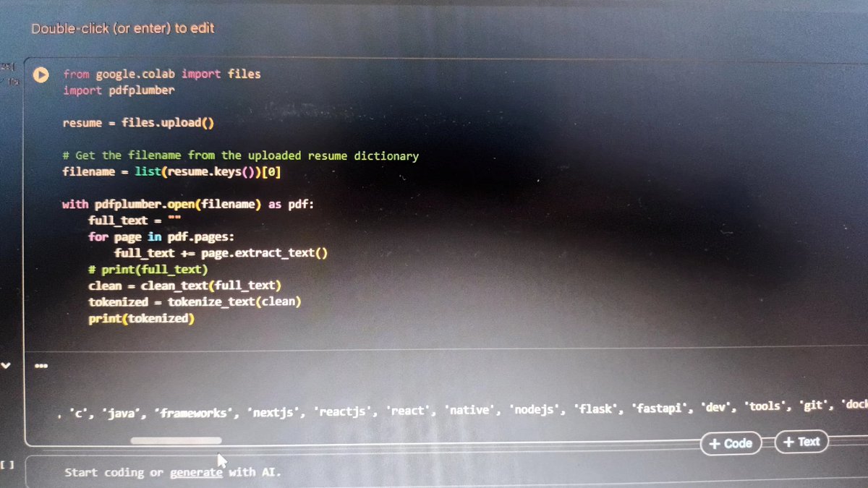Click the 'fastapi' token in the output

[658, 409]
